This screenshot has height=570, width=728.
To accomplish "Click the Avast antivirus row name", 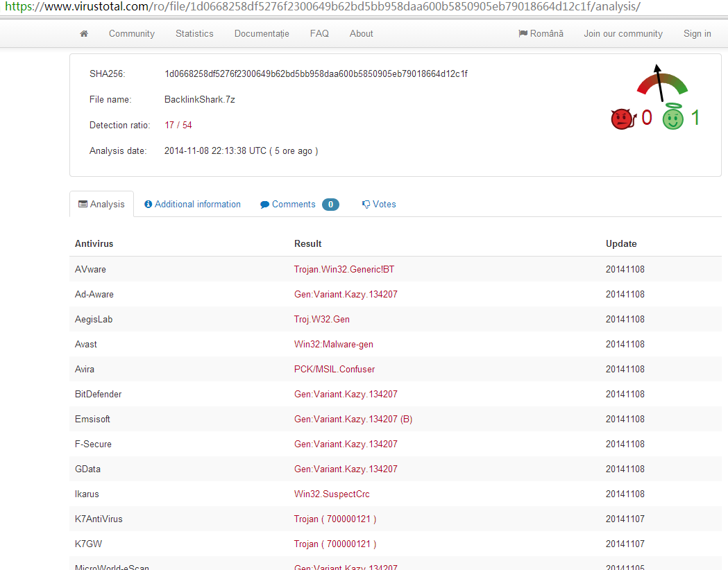I will [x=86, y=345].
